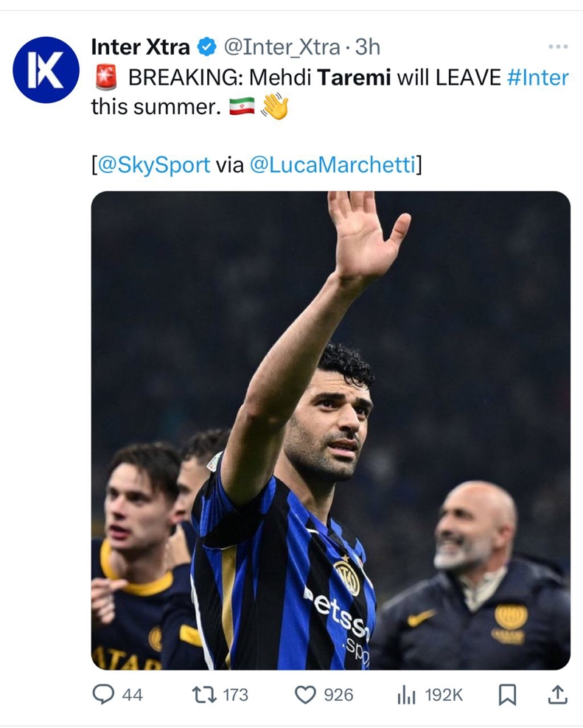Repost the tweet using the arrows icon

(x=200, y=694)
